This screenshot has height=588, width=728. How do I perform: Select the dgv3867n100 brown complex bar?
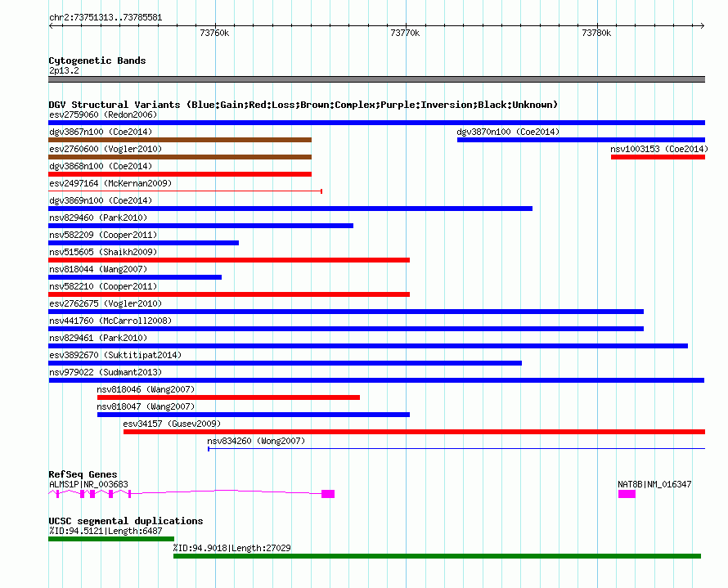click(x=180, y=140)
